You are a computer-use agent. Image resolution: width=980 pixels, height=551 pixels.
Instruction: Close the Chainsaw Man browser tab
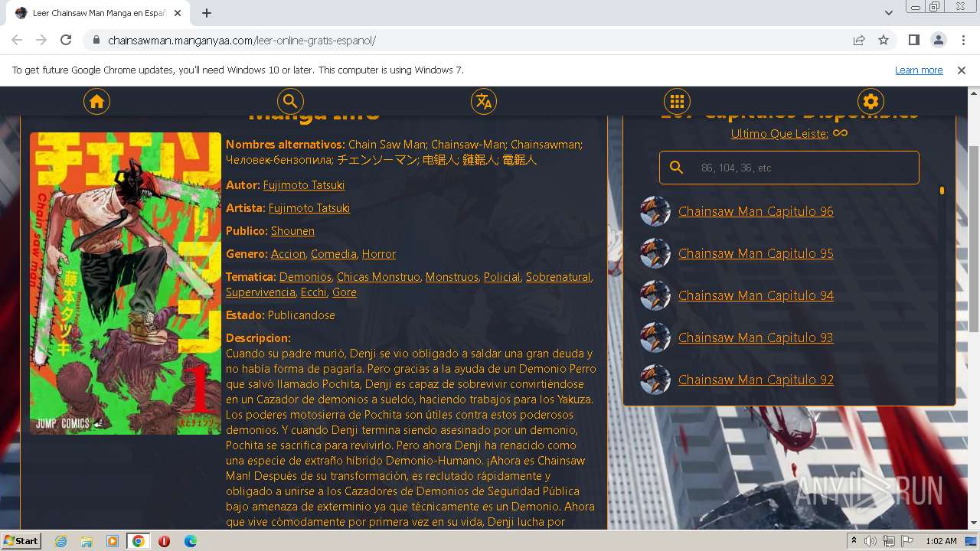(178, 13)
